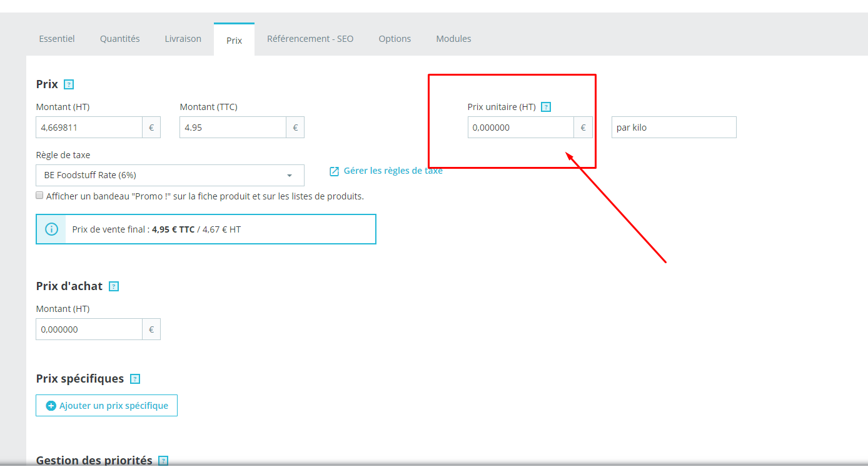Focus the Prix d'achat Montant (HT) field

[x=89, y=329]
